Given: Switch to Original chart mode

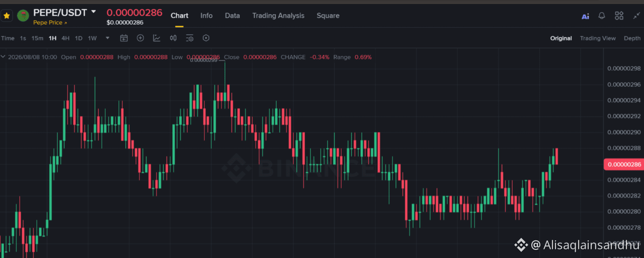Looking at the screenshot, I should coord(561,38).
